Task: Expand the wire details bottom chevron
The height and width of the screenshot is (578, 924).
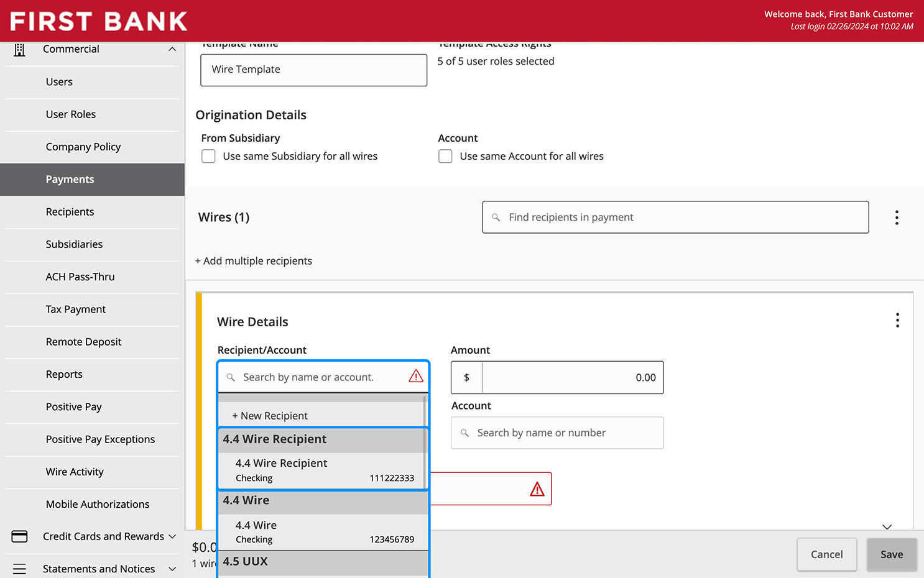Action: (887, 526)
